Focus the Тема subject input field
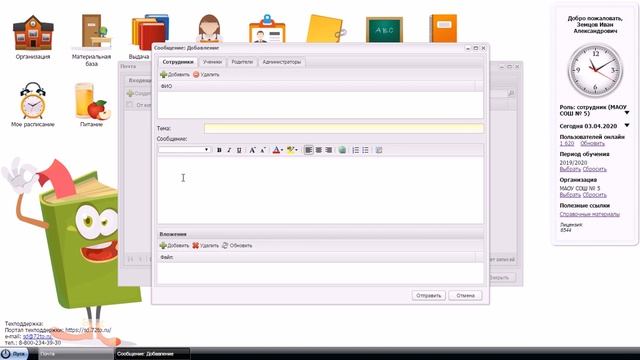The height and width of the screenshot is (360, 640). click(344, 128)
